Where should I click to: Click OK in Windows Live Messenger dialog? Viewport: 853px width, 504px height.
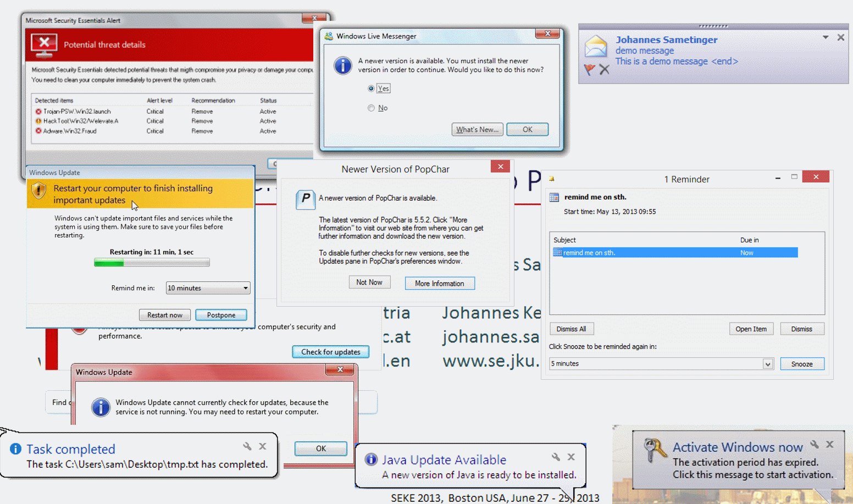[527, 130]
